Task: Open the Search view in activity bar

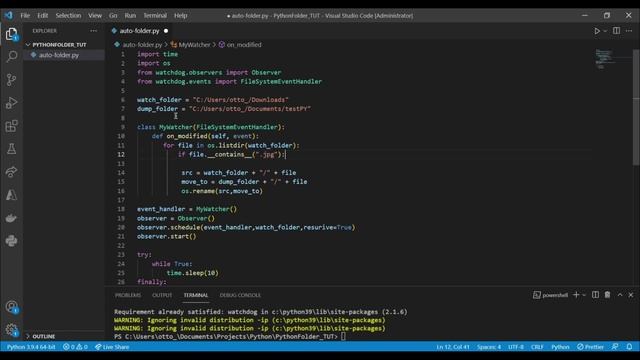Action: [11, 56]
